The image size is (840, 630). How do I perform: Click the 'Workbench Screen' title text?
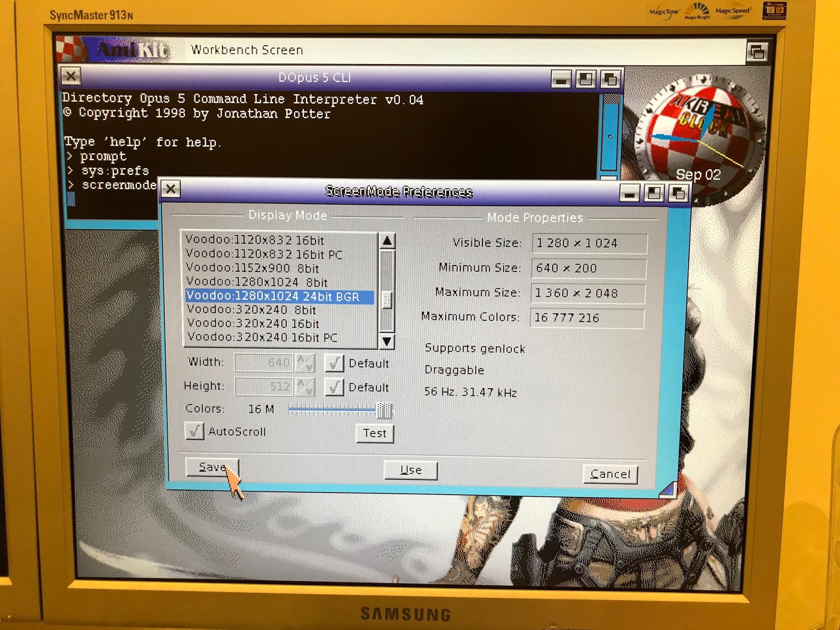pos(247,50)
